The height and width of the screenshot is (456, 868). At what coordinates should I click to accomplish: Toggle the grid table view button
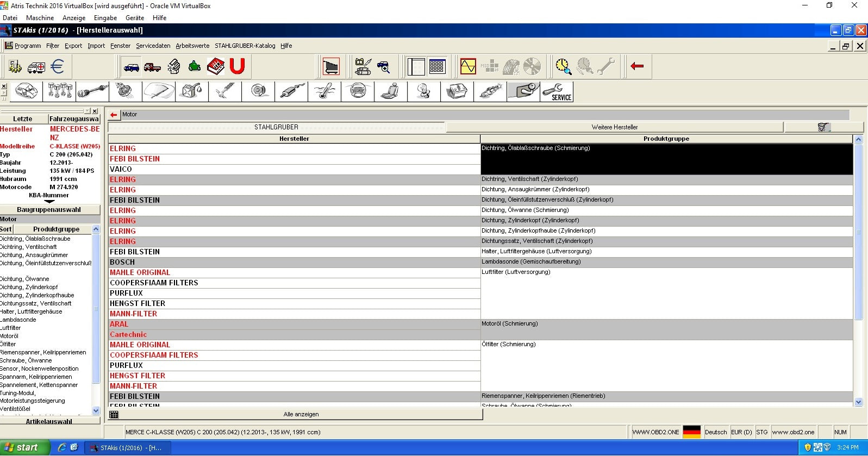437,67
